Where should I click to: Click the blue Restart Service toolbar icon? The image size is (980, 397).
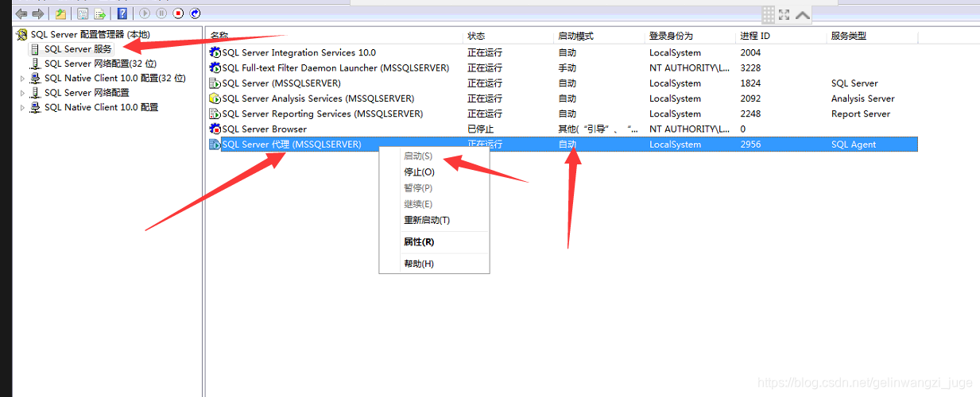tap(195, 13)
